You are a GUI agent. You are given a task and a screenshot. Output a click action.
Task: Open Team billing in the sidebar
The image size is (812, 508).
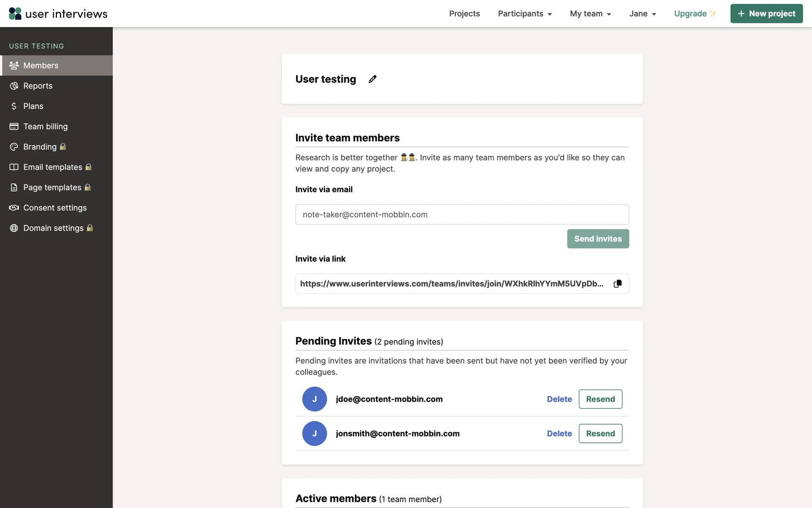(x=45, y=127)
